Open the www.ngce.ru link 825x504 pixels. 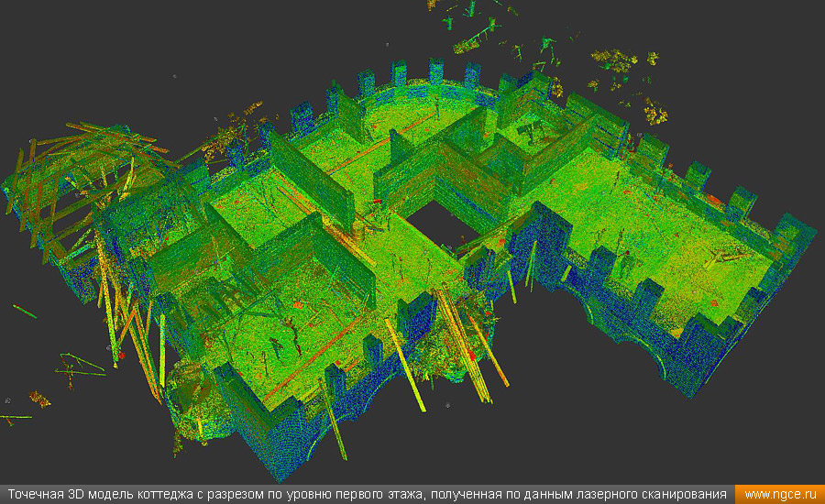(x=780, y=495)
